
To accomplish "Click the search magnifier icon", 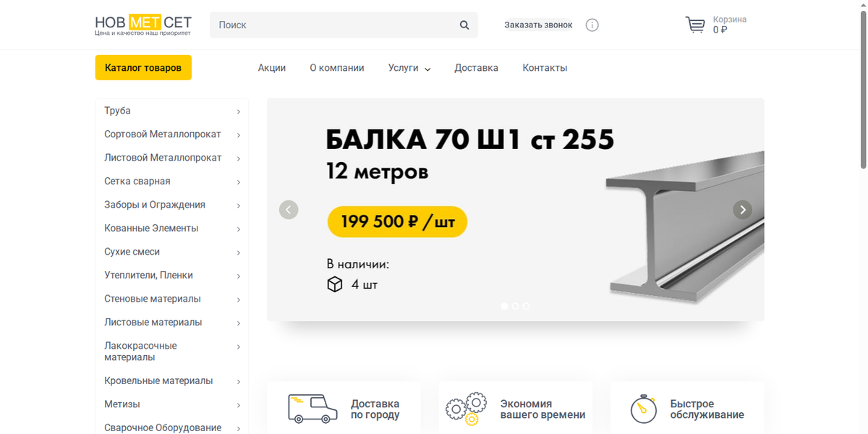I will point(464,25).
